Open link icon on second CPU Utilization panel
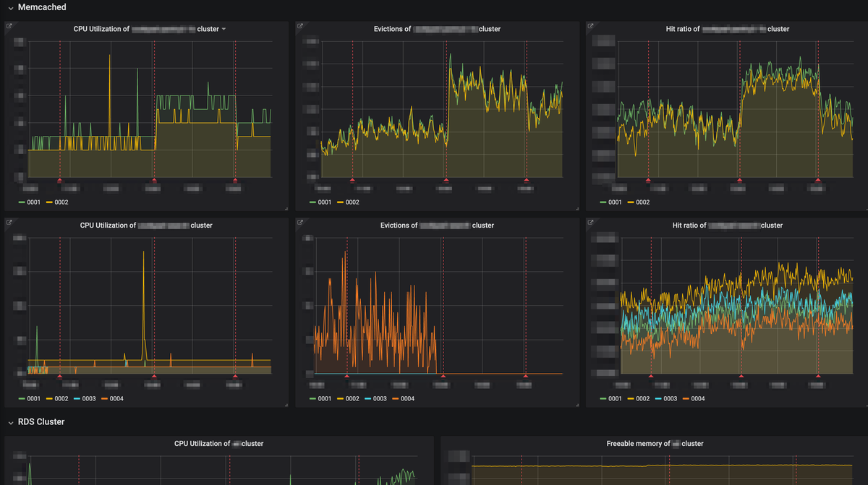Viewport: 868px width, 485px height. 9,223
